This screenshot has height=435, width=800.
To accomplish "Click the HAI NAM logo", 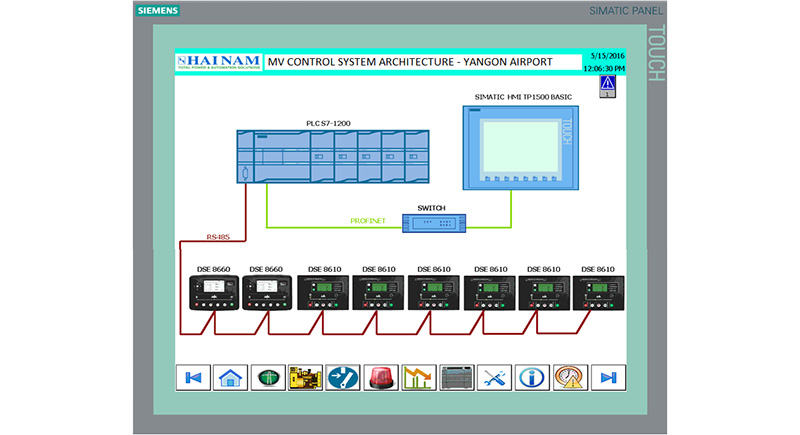I will [219, 62].
